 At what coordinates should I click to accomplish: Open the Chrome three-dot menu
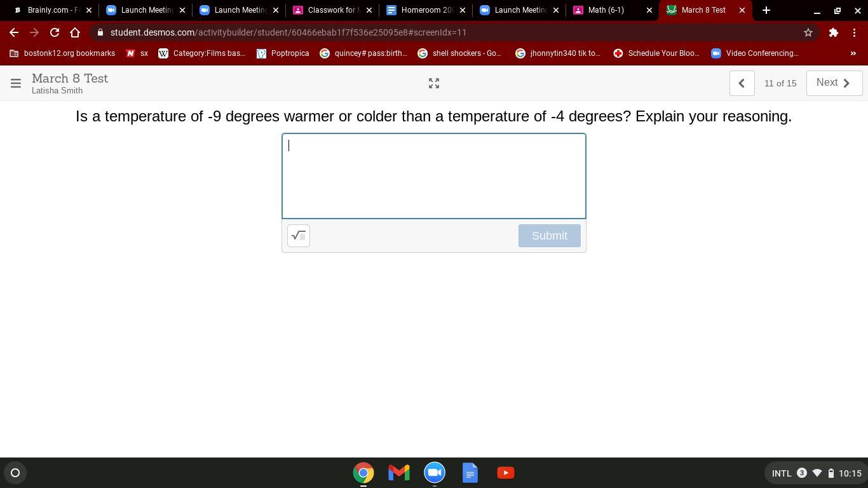[854, 32]
